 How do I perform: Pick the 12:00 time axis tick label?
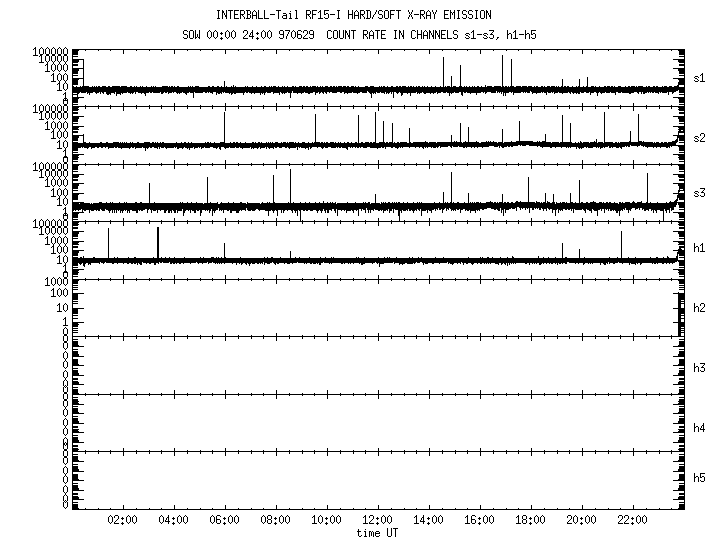[377, 521]
